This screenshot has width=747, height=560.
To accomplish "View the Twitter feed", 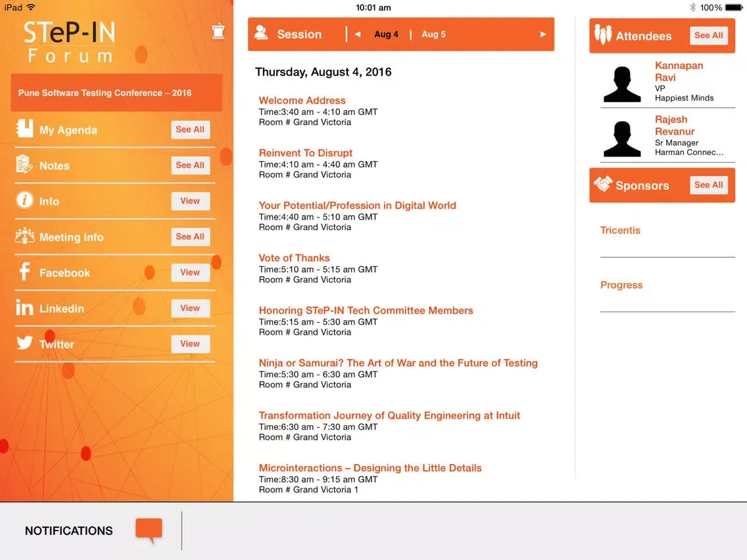I will coord(190,344).
